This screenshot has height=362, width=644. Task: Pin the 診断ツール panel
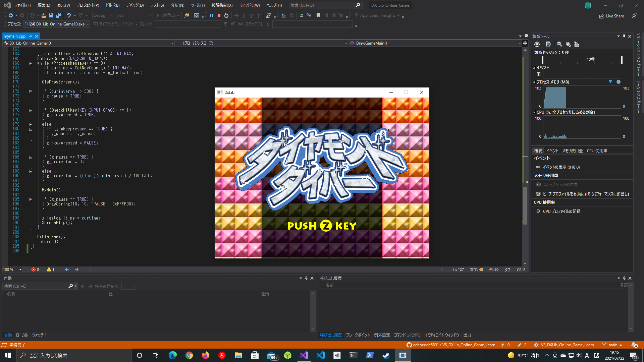(624, 36)
